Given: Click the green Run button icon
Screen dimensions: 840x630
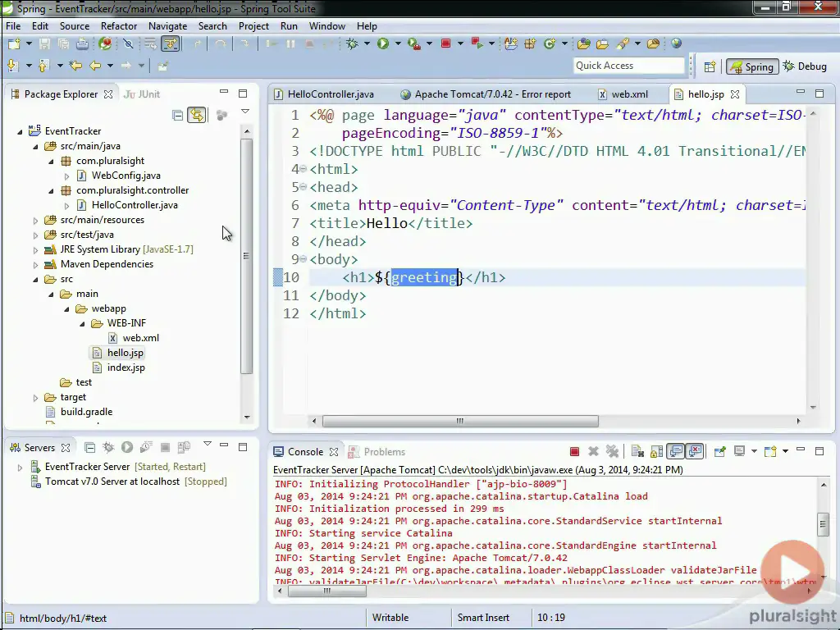Looking at the screenshot, I should [382, 44].
